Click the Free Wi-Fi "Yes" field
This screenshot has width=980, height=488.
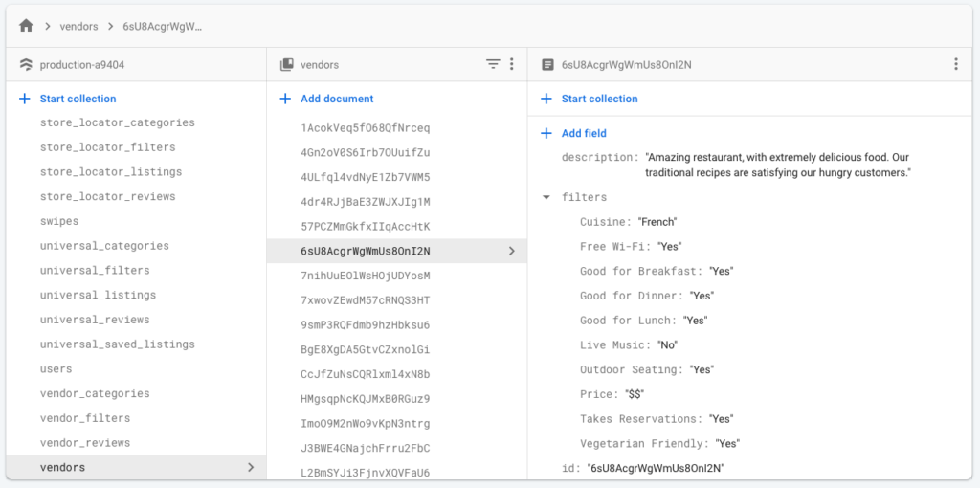631,247
